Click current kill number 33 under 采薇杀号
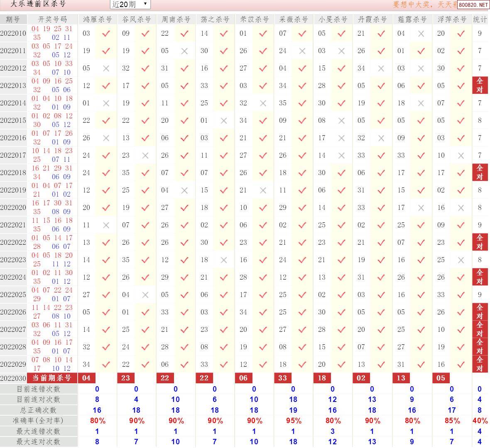Screen dimensions: 490x448 [x=283, y=378]
